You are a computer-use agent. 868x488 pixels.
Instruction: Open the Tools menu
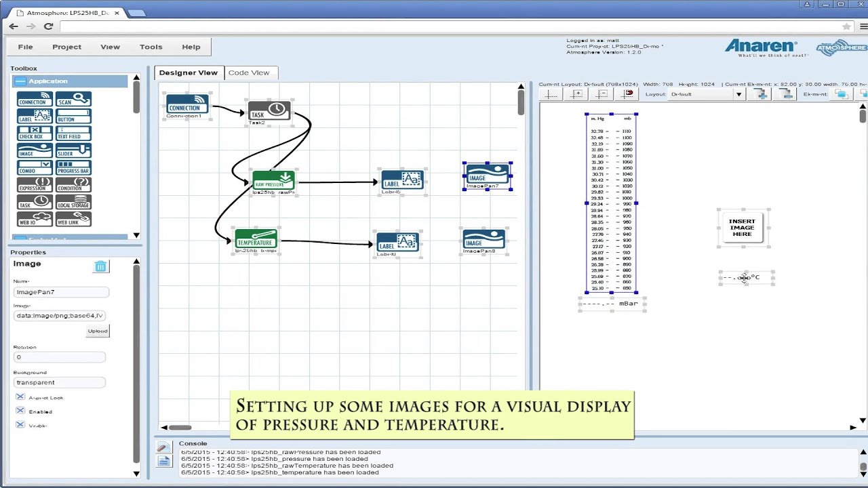151,47
